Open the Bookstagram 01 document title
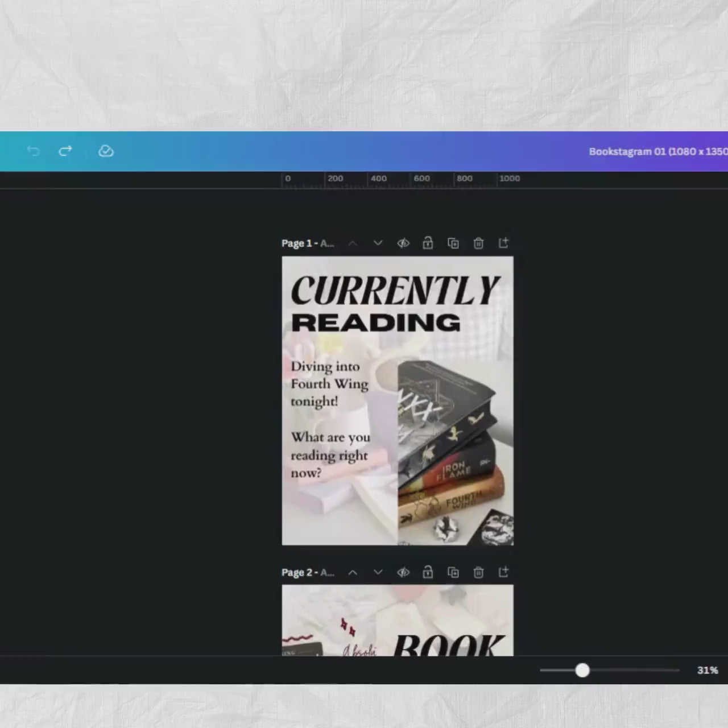Viewport: 728px width, 728px height. [658, 151]
